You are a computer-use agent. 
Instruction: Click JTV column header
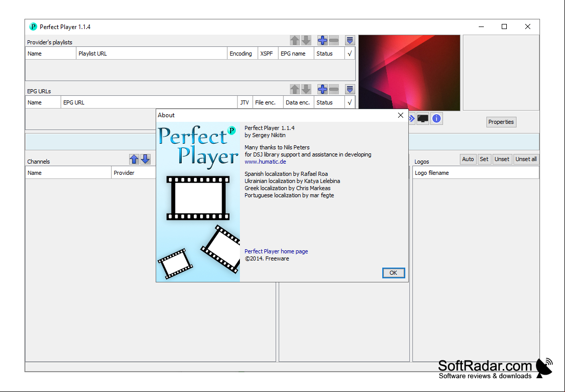pos(245,102)
